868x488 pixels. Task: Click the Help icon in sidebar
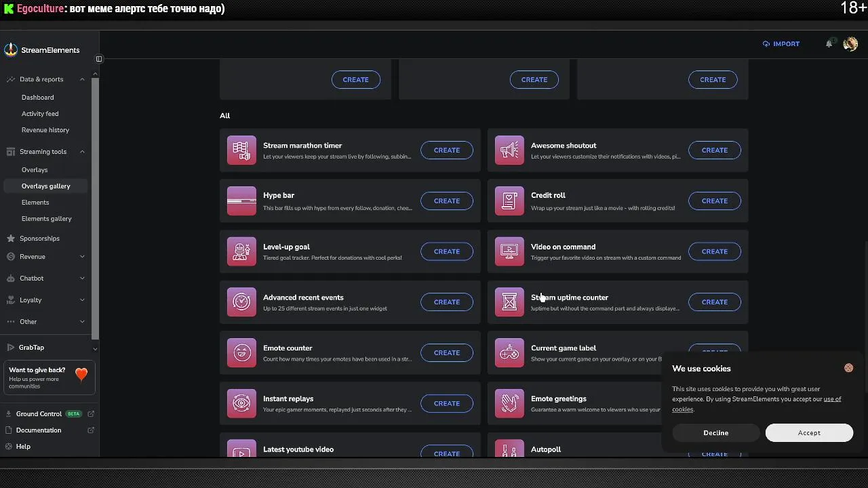point(9,447)
